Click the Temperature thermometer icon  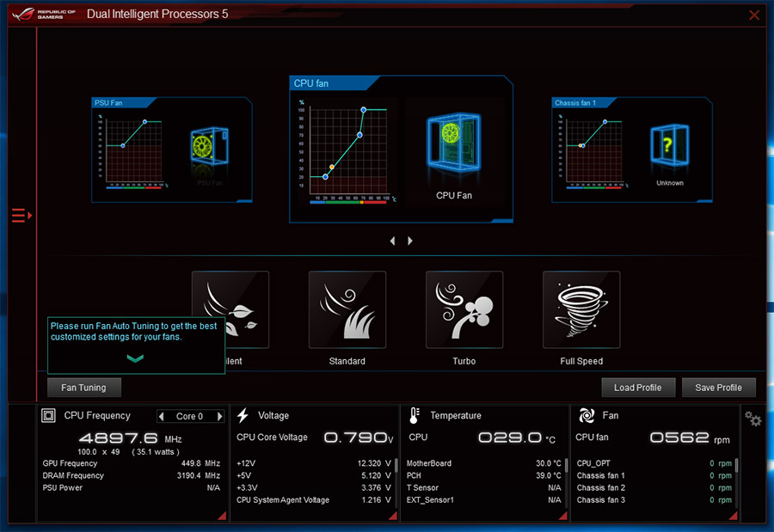pyautogui.click(x=415, y=415)
